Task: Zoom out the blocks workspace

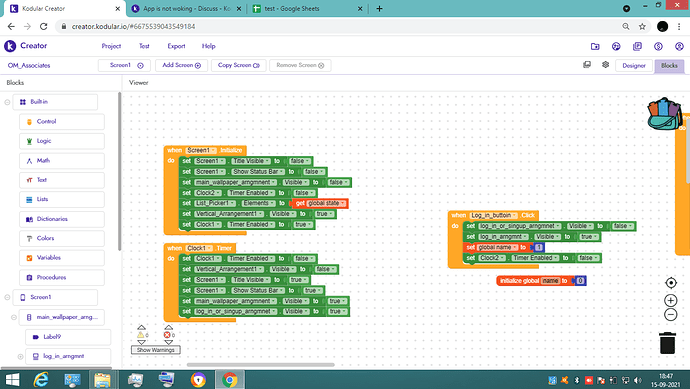Action: (x=671, y=315)
